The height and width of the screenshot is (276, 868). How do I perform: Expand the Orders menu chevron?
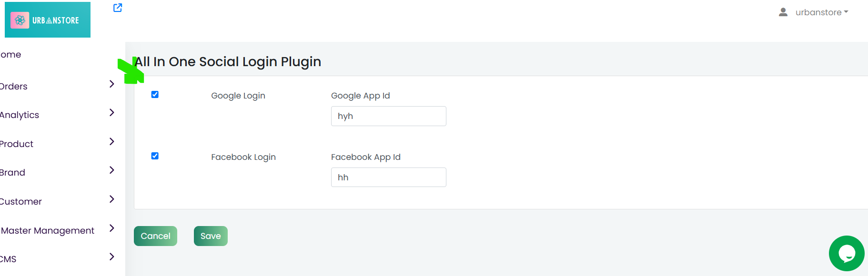pos(112,84)
